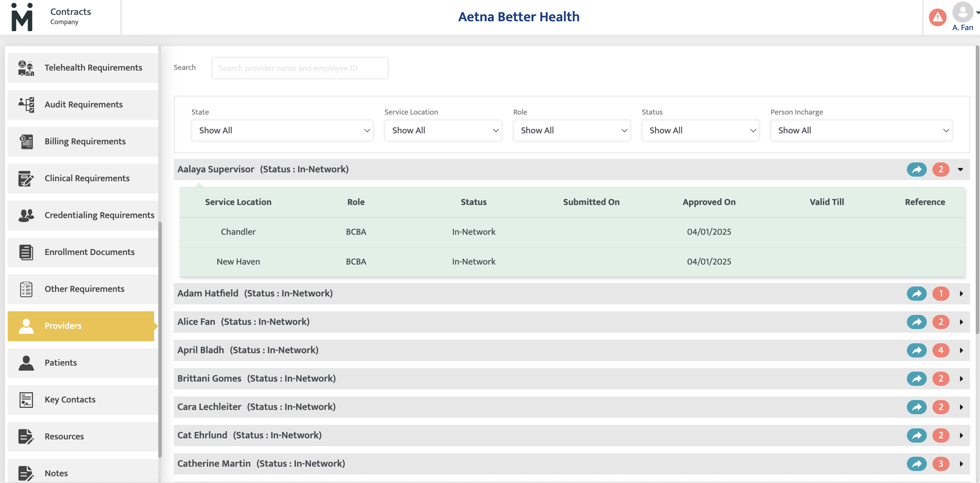The height and width of the screenshot is (483, 980).
Task: Click the New Haven service location cell
Action: point(238,262)
